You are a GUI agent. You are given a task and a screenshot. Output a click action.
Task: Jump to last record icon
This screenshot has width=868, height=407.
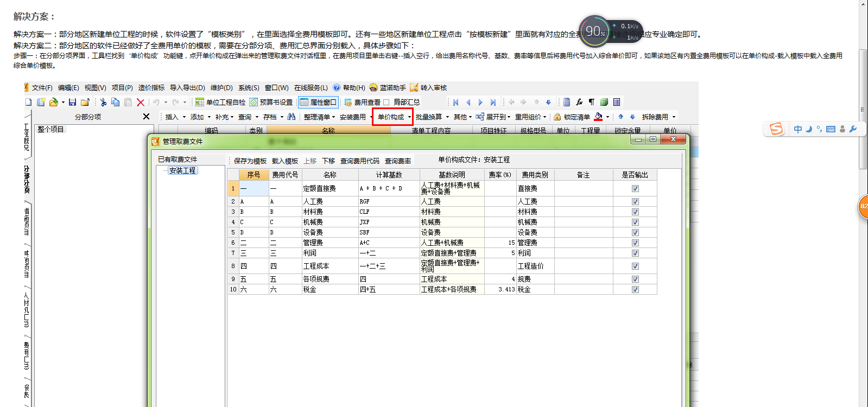[493, 102]
